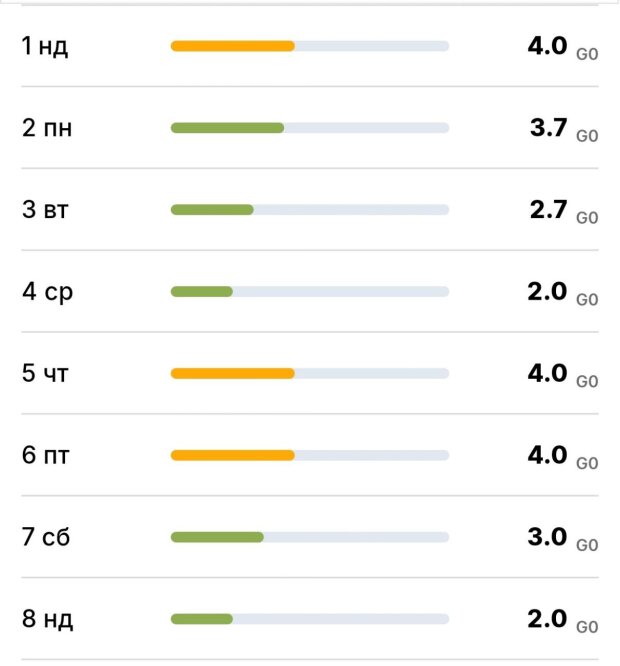Click the orange bar for 6 пт
This screenshot has height=666, width=620.
point(233,456)
